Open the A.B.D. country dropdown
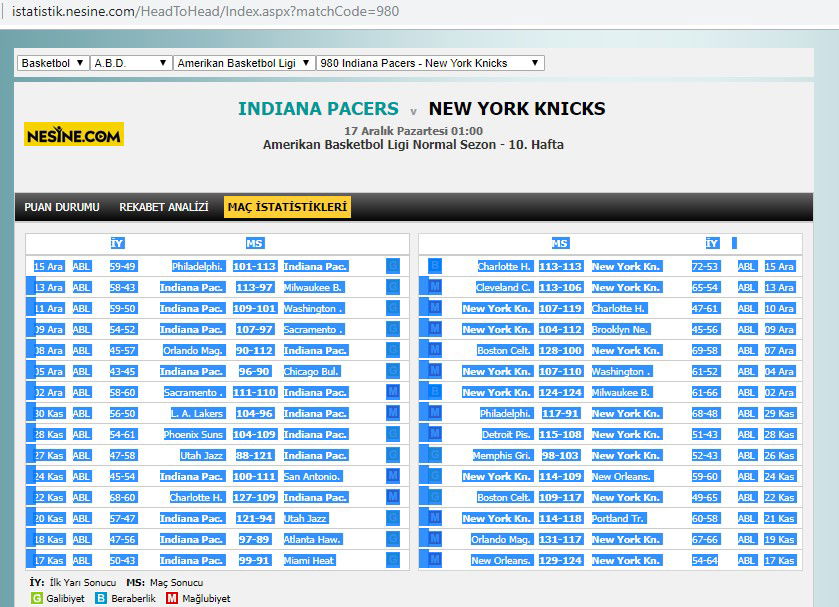Image resolution: width=839 pixels, height=607 pixels. [131, 63]
